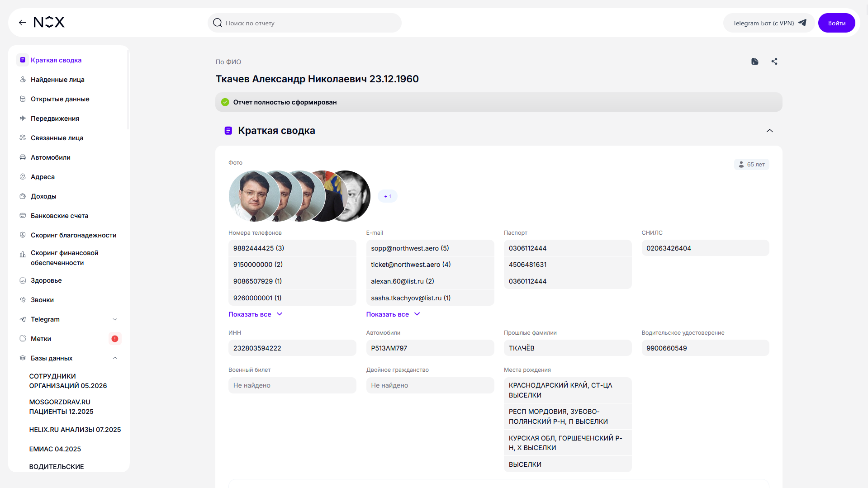This screenshot has width=868, height=488.
Task: Click the Передвижения airplane icon in sidebar
Action: coord(23,118)
